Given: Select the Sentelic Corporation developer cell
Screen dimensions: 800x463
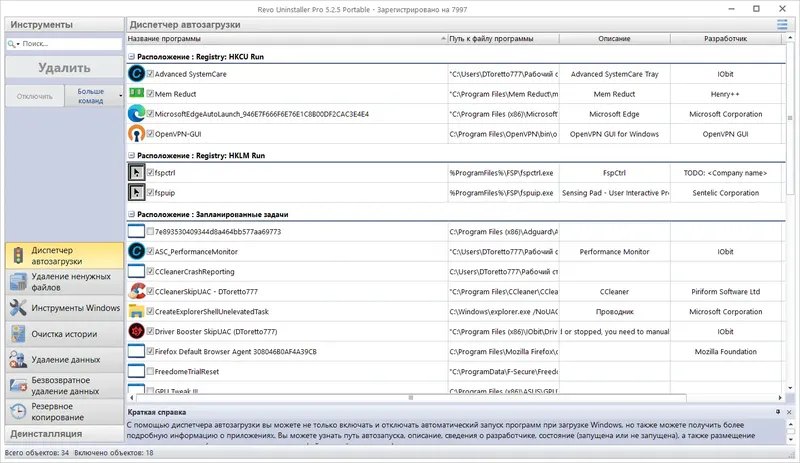Looking at the screenshot, I should [x=726, y=192].
